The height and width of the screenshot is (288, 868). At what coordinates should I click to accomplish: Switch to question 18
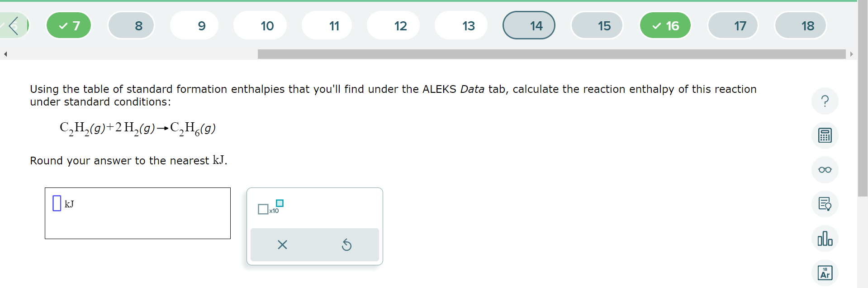click(x=801, y=26)
